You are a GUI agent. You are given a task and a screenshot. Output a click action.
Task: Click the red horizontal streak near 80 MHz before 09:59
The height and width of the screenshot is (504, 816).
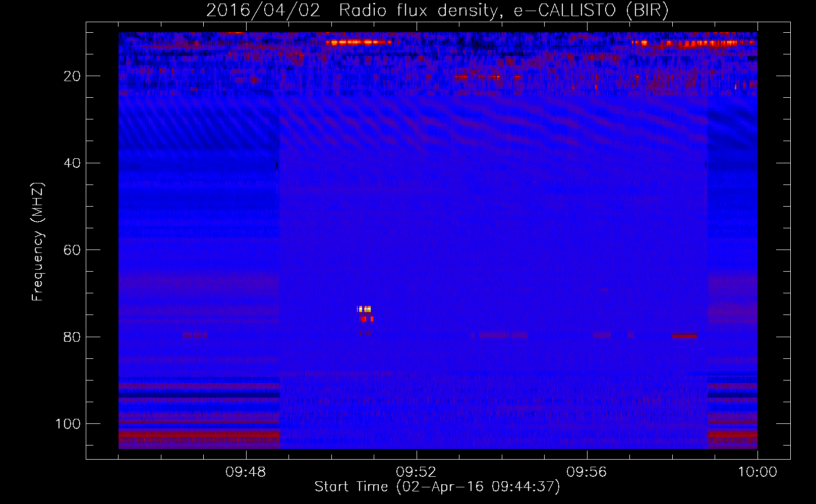[x=684, y=335]
